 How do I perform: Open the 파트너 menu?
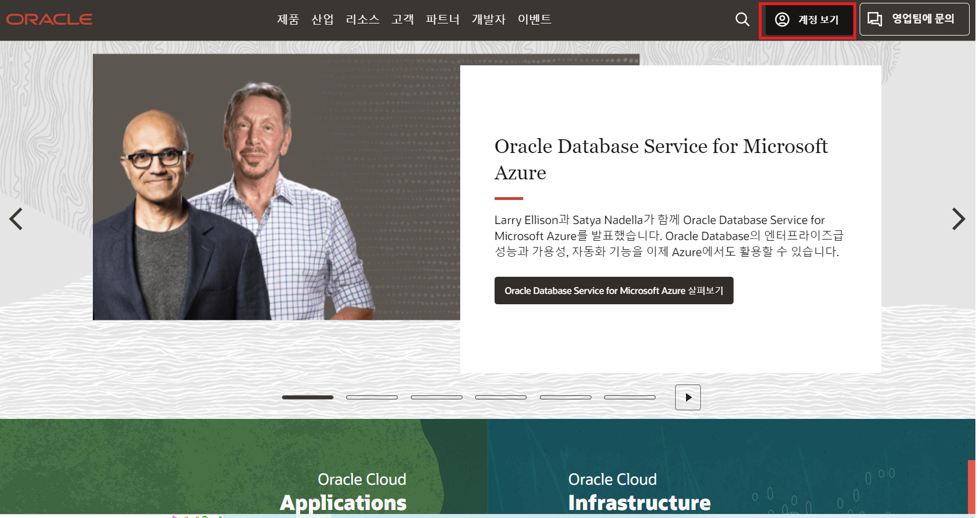[442, 19]
